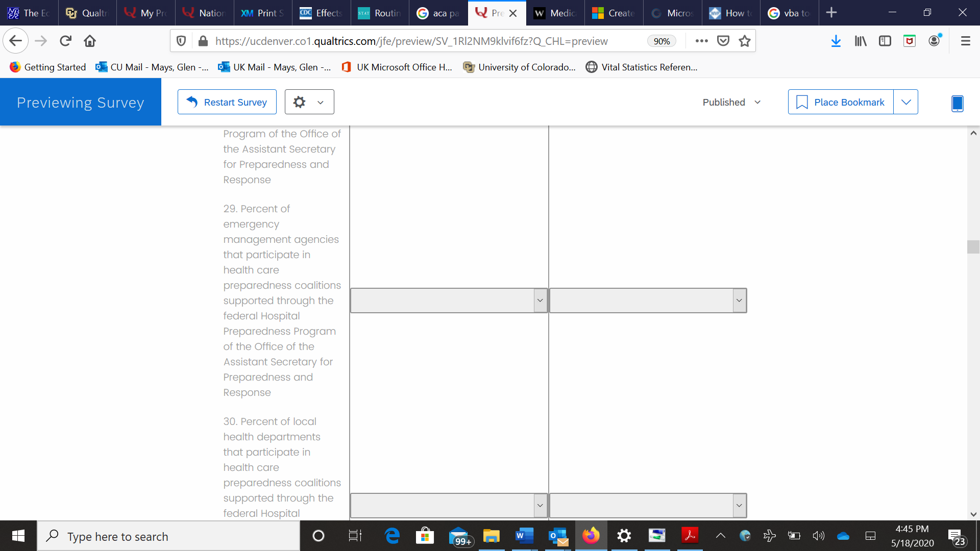
Task: Open the Firefox hamburger menu
Action: (x=965, y=41)
